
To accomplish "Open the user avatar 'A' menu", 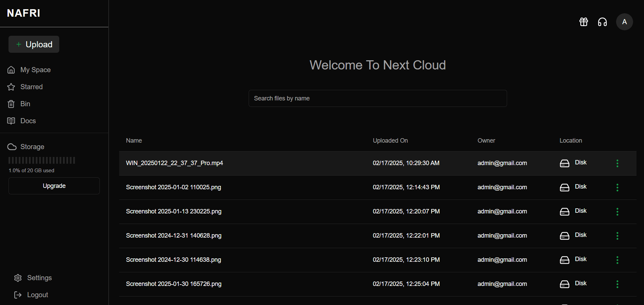I will 624,22.
